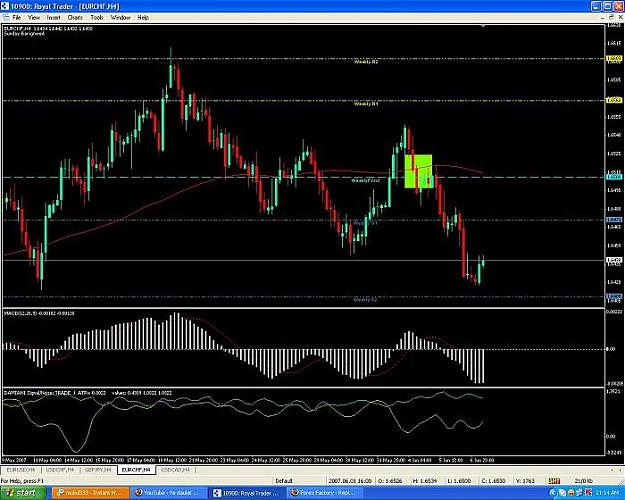
Task: Select the EURCHF,H4 chart tab
Action: (136, 470)
